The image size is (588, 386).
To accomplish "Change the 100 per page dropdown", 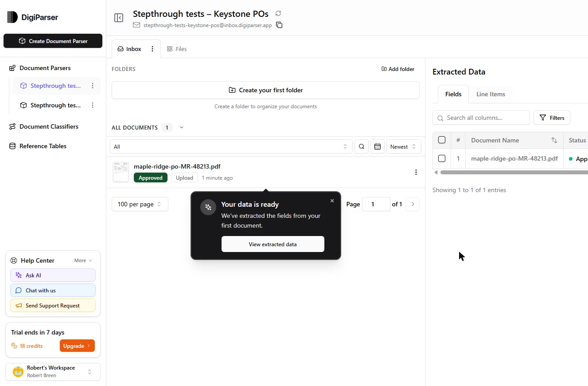I will 140,204.
